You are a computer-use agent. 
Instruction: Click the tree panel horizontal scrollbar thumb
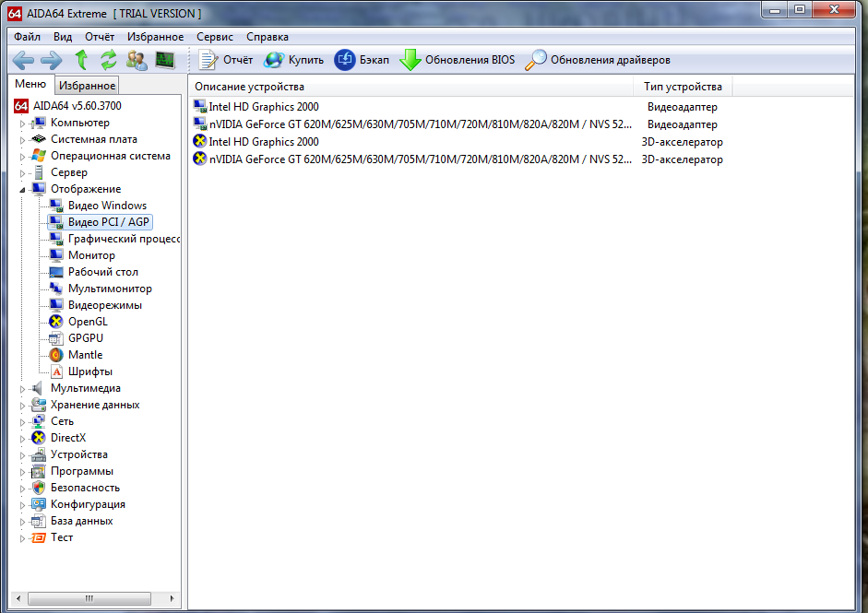(x=89, y=598)
